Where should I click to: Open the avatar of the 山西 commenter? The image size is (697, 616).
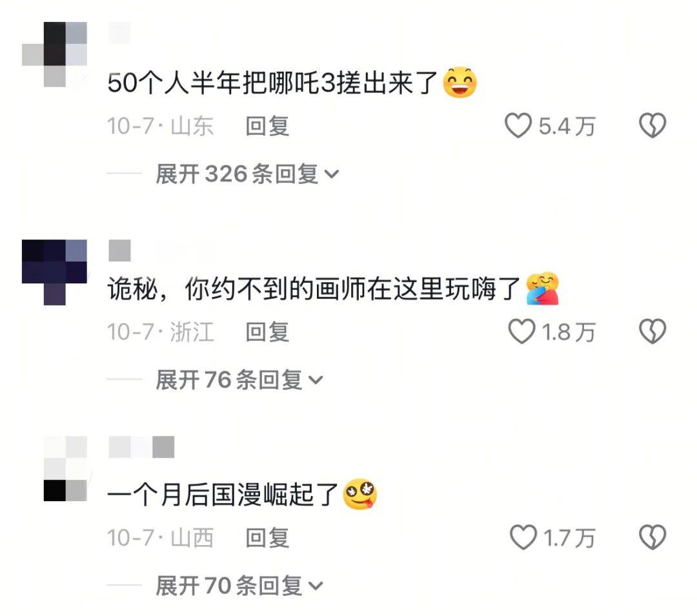[65, 469]
